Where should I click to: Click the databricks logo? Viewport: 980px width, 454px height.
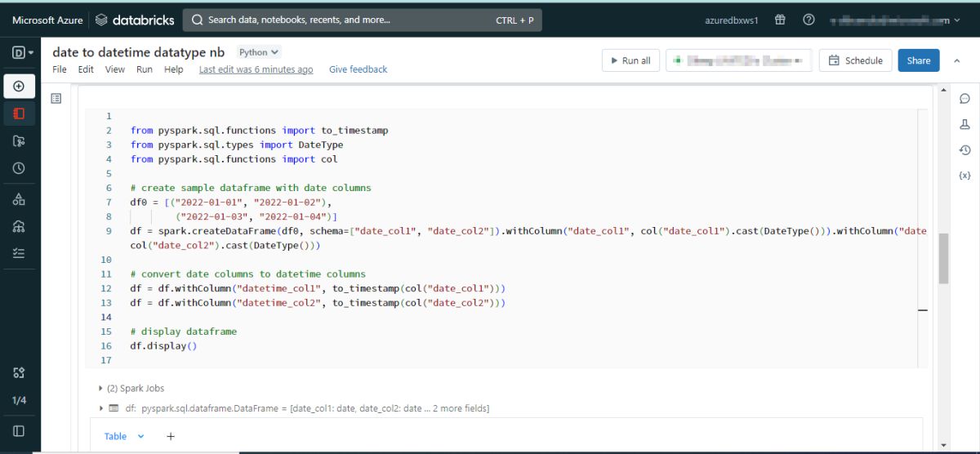[x=134, y=20]
